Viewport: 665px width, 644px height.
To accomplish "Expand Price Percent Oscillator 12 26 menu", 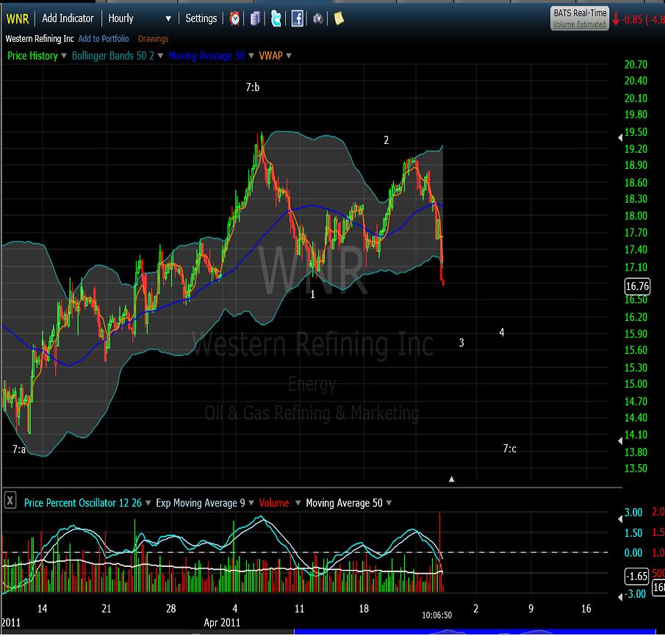I will tap(149, 503).
